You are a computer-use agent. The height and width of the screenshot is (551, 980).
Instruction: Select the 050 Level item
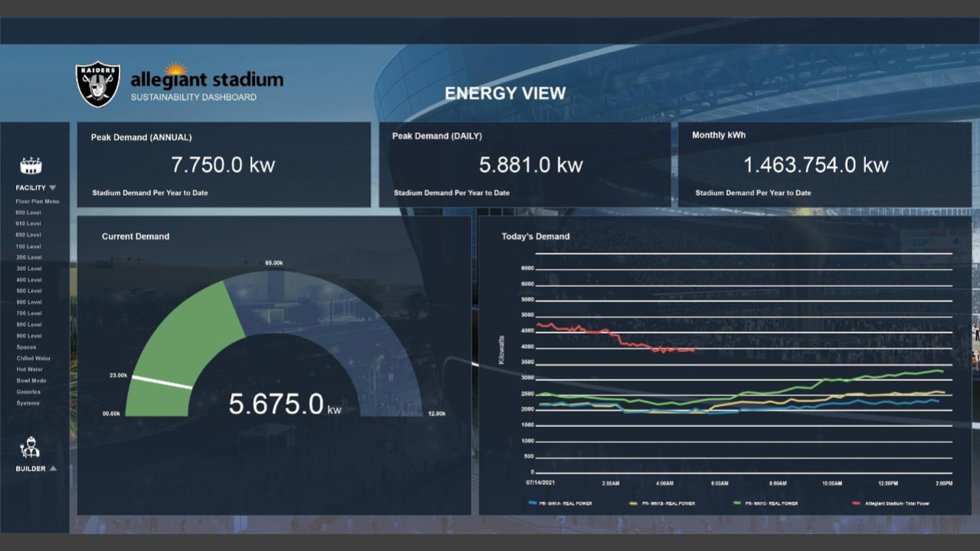pos(28,235)
